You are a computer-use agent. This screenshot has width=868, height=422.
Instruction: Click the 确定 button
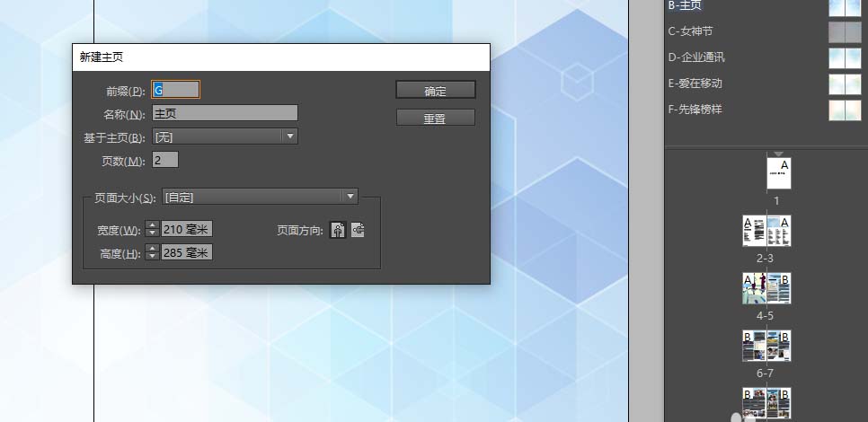click(436, 90)
